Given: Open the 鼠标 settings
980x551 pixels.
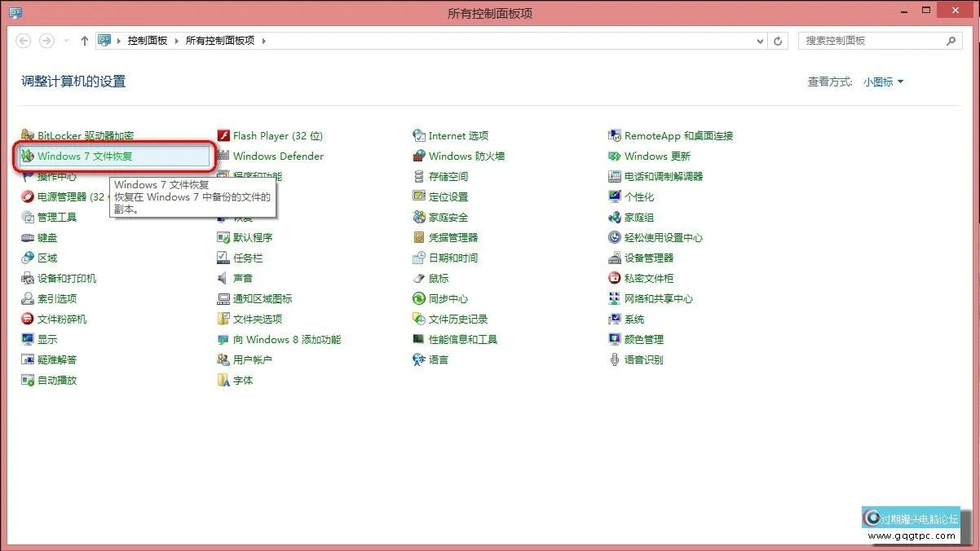Looking at the screenshot, I should [439, 278].
